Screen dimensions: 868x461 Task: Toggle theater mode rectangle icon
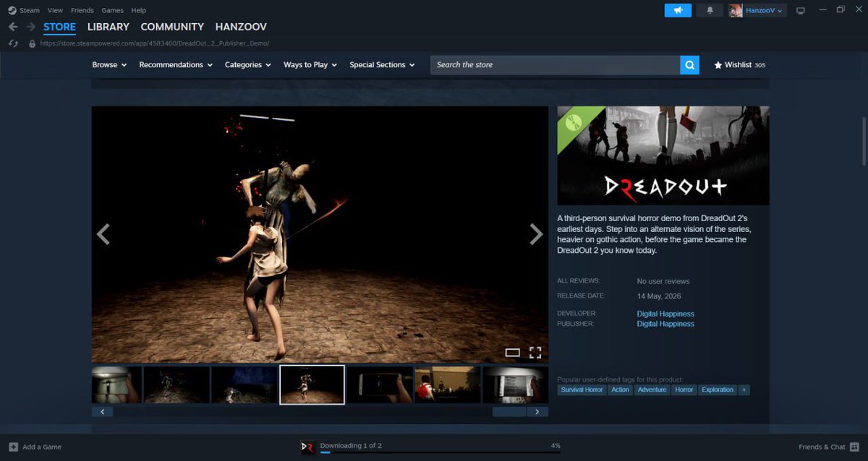[512, 353]
